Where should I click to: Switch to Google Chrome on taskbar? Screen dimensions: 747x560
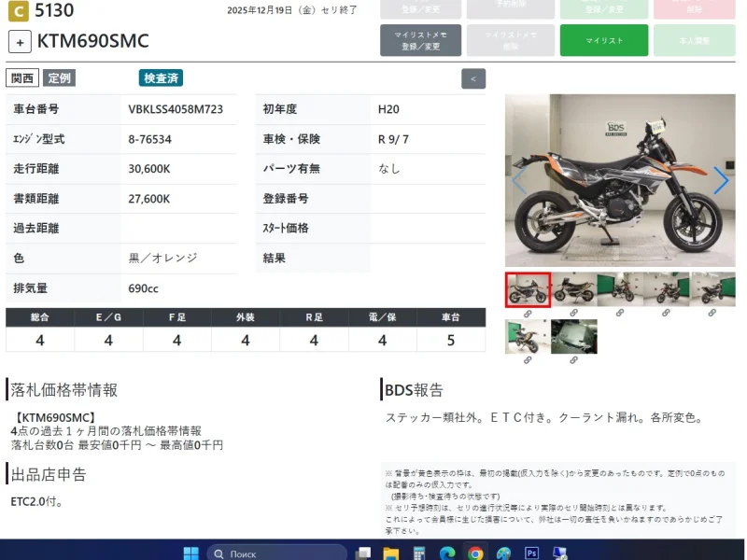click(x=475, y=553)
